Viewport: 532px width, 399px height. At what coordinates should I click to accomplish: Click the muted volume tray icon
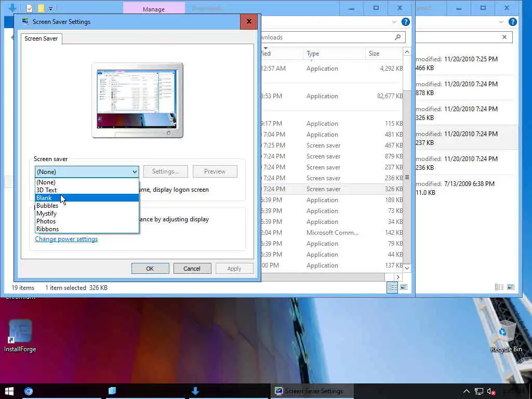(491, 391)
